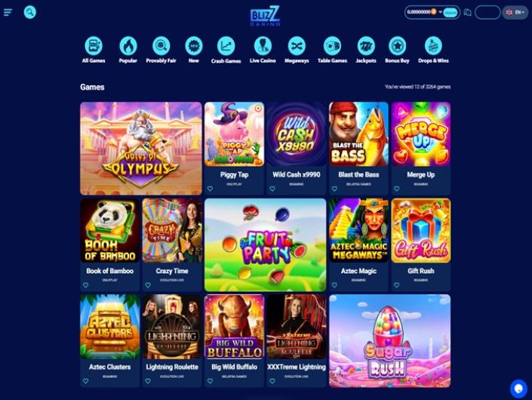Switch to the Popular games tab
Viewport: 532px width, 400px height.
128,50
